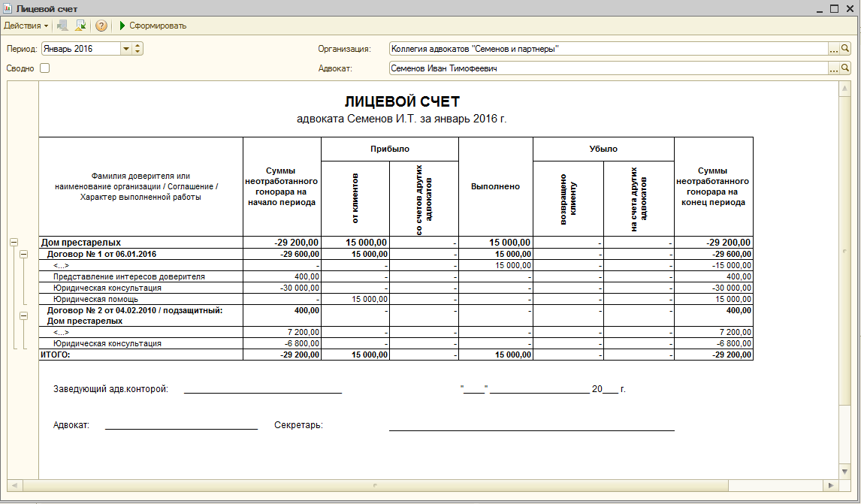Enable the Сводно checkbox

(x=45, y=68)
